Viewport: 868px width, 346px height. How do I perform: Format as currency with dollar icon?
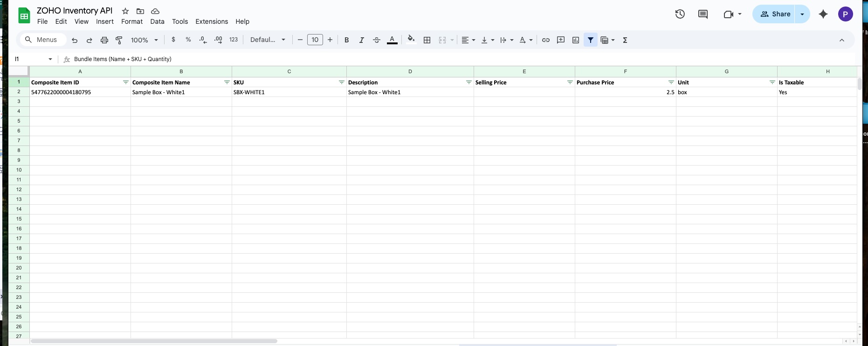(x=173, y=40)
